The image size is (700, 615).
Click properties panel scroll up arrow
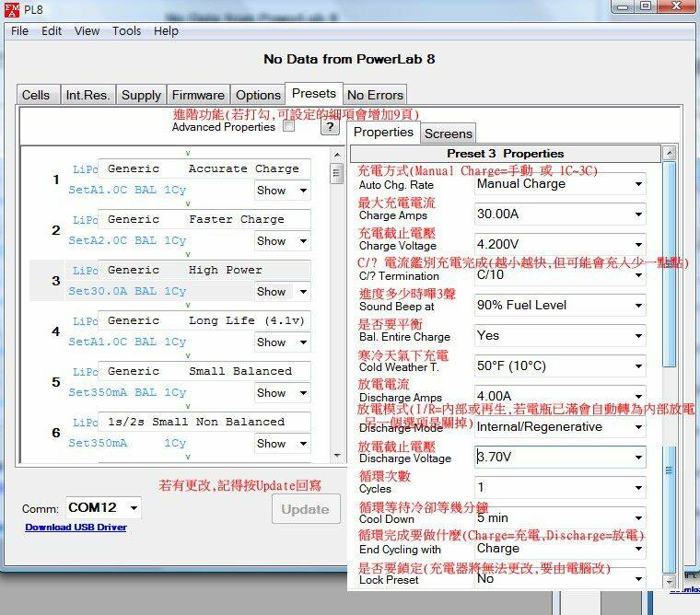669,154
